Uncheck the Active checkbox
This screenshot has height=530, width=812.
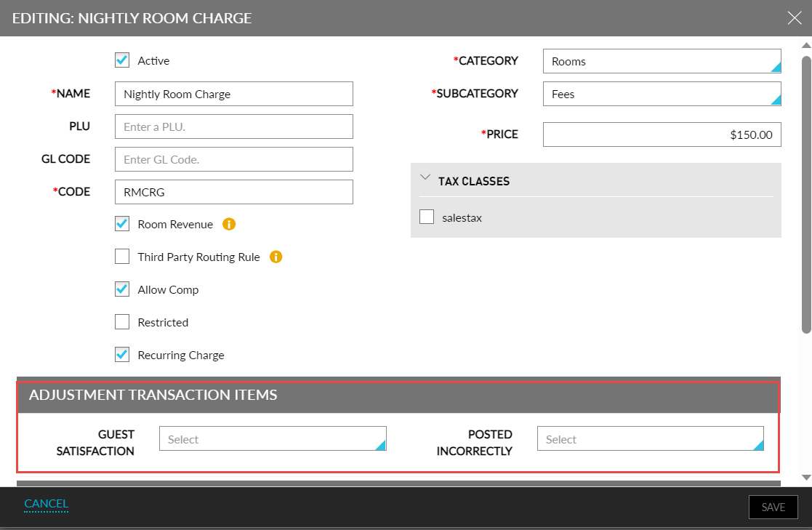pyautogui.click(x=122, y=60)
